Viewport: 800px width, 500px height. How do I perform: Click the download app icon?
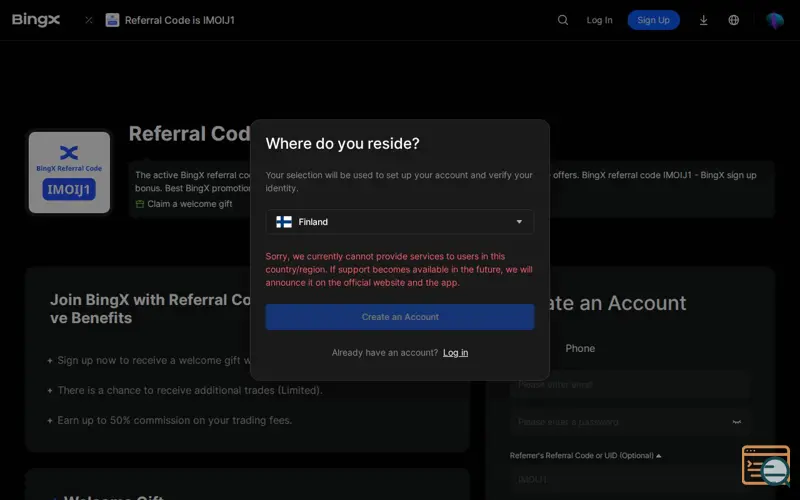click(704, 20)
